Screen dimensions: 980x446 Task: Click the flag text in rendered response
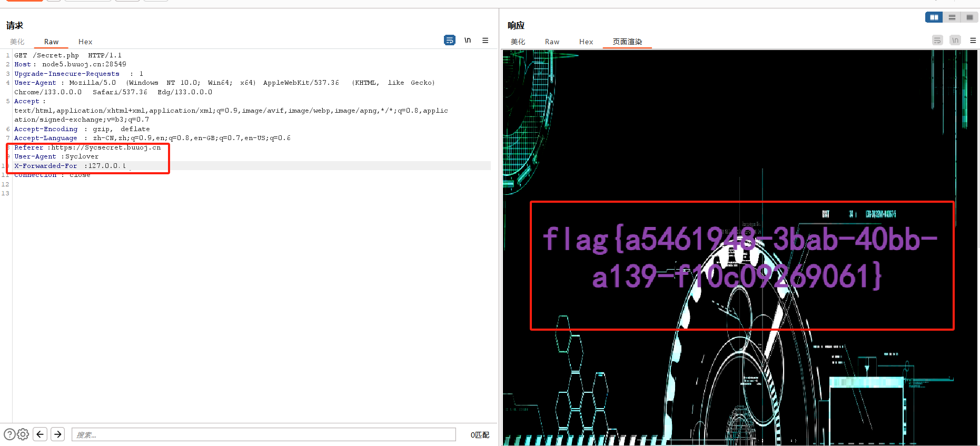click(x=739, y=258)
